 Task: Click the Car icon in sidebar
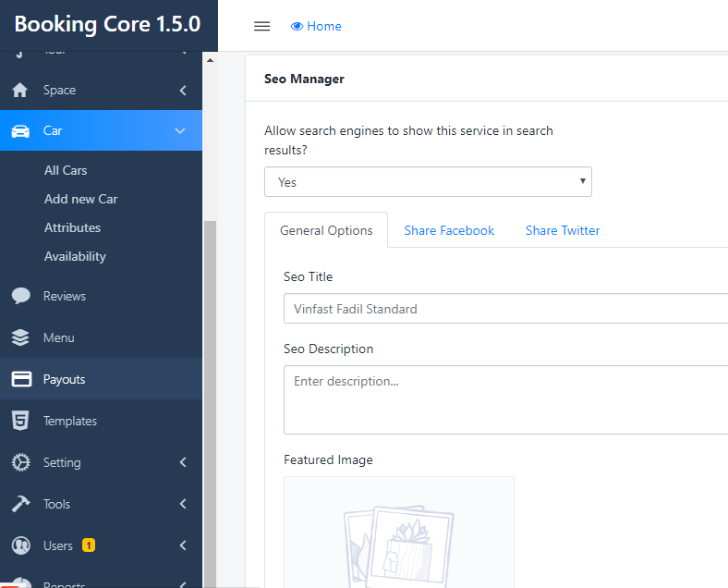pos(20,131)
